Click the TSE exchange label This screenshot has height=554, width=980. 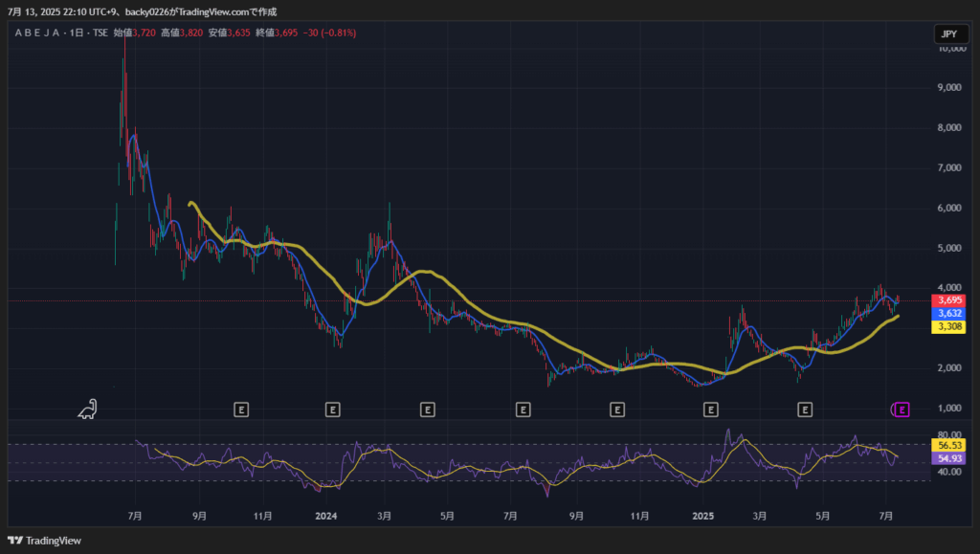[100, 33]
